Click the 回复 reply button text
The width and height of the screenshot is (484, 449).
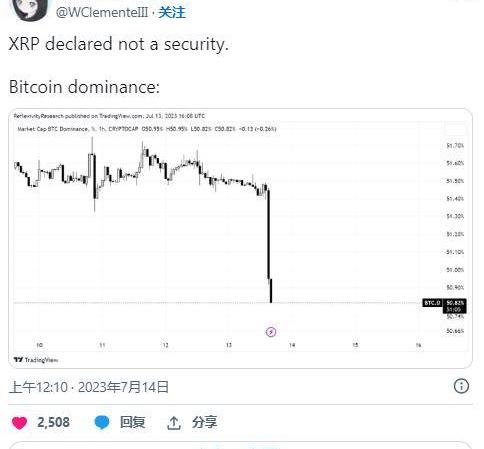click(133, 422)
